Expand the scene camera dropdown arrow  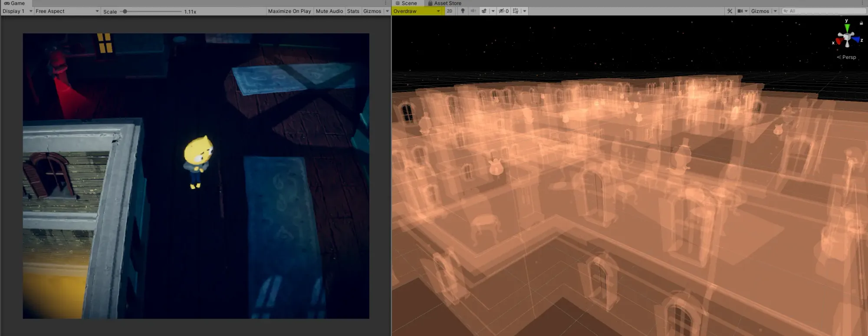[746, 11]
